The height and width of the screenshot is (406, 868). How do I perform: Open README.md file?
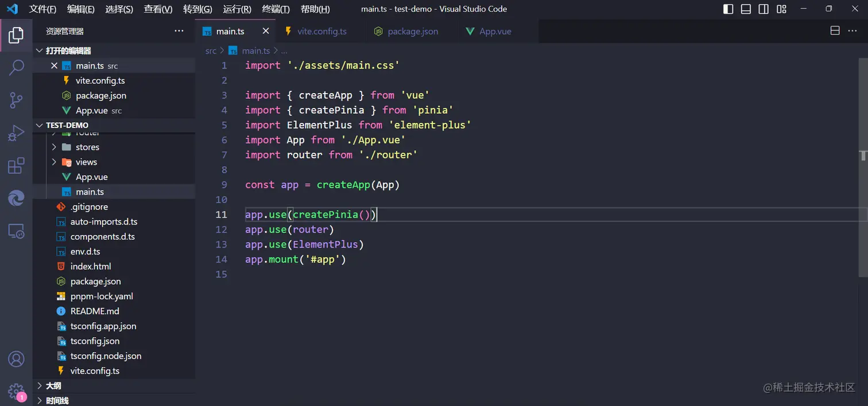[114, 311]
